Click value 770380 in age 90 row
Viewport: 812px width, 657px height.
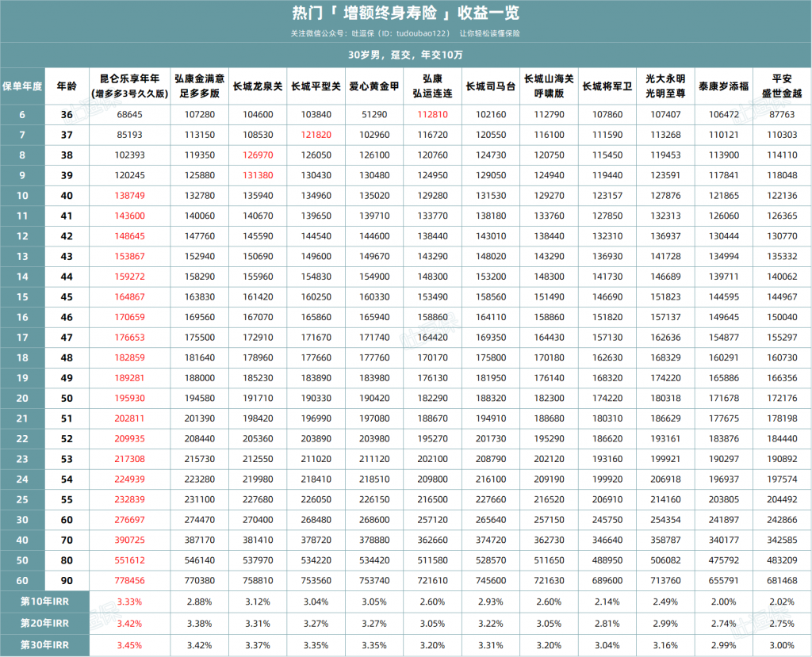point(199,580)
